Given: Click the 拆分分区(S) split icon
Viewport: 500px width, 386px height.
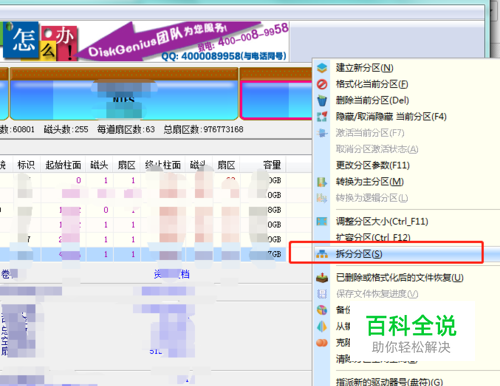Looking at the screenshot, I should [322, 254].
